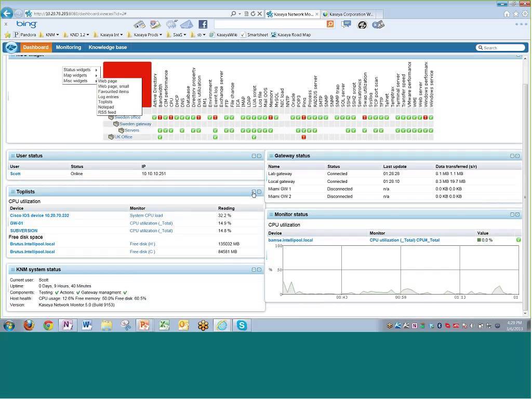Click the SUBVERSION device link in Toplists
Viewport: 532px width, 399px height.
pos(23,231)
